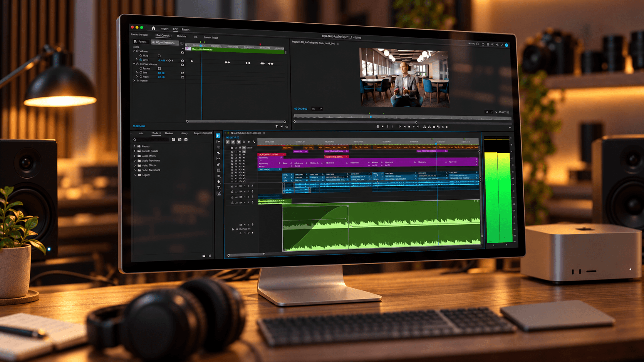Image resolution: width=644 pixels, height=362 pixels.
Task: Select the Rectangle tool
Action: 218,170
